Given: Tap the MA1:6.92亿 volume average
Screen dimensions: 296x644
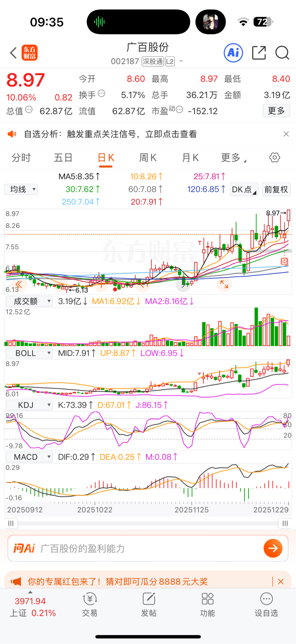Looking at the screenshot, I should point(116,301).
